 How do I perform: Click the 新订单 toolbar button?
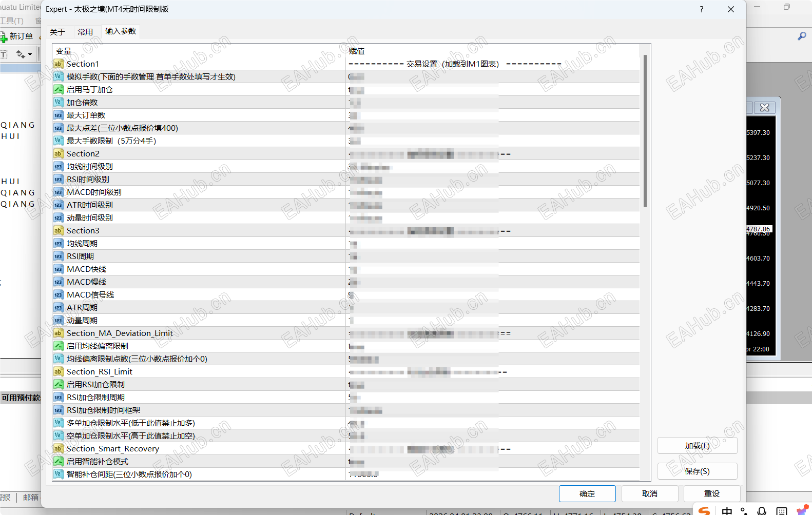17,36
